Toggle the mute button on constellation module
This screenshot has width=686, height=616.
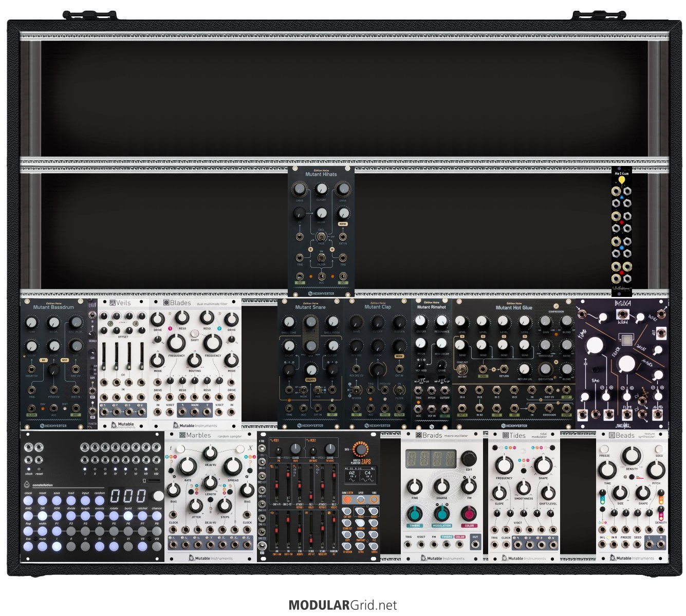click(42, 546)
